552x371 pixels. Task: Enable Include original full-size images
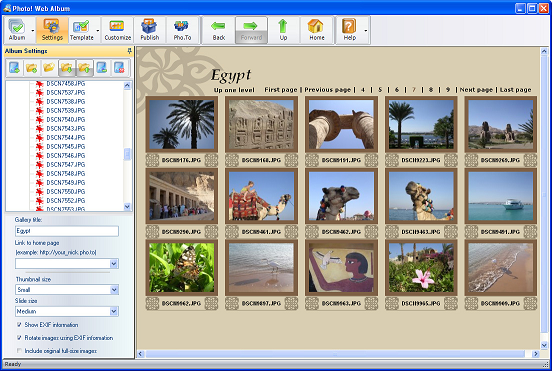(x=19, y=351)
